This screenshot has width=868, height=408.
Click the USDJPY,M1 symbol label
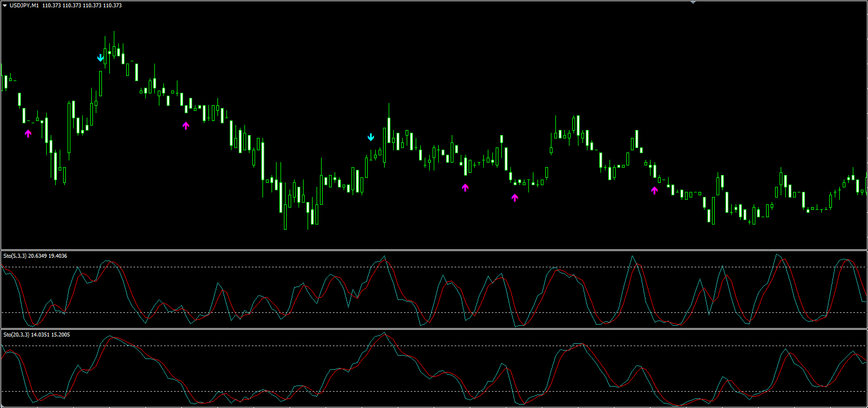tap(24, 5)
